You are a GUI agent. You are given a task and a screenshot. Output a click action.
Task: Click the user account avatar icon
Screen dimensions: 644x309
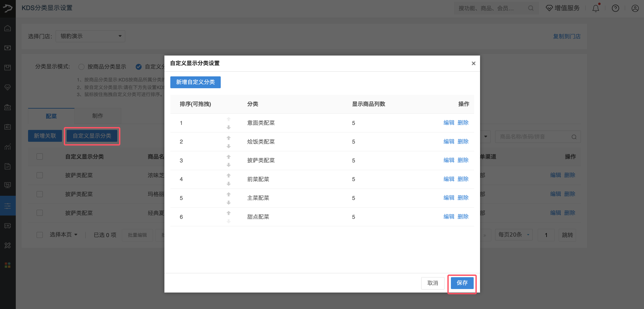point(635,8)
